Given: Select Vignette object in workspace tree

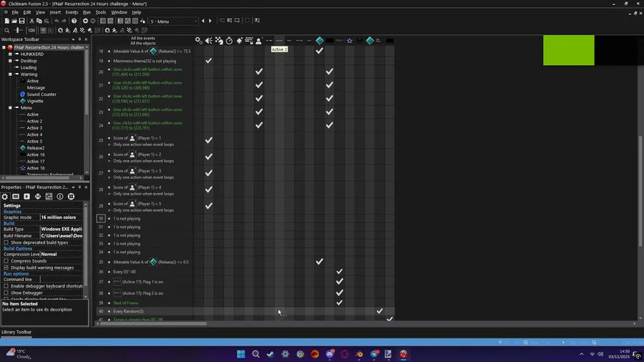Looking at the screenshot, I should 35,101.
